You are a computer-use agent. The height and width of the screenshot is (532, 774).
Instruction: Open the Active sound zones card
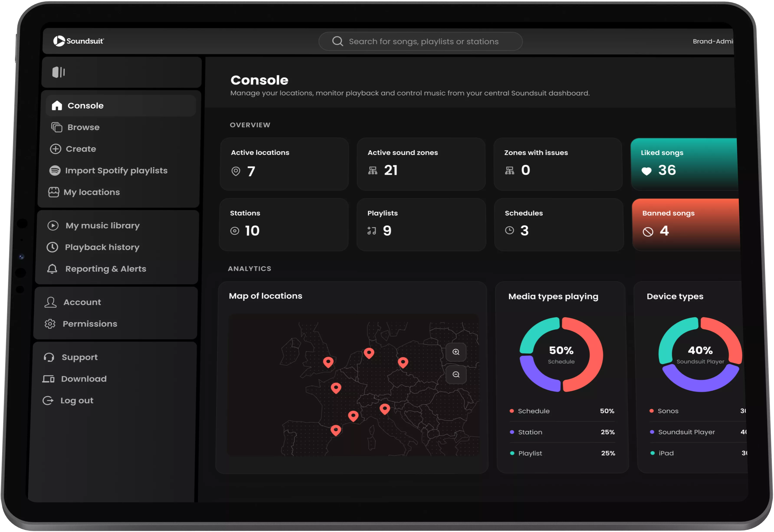pyautogui.click(x=421, y=164)
